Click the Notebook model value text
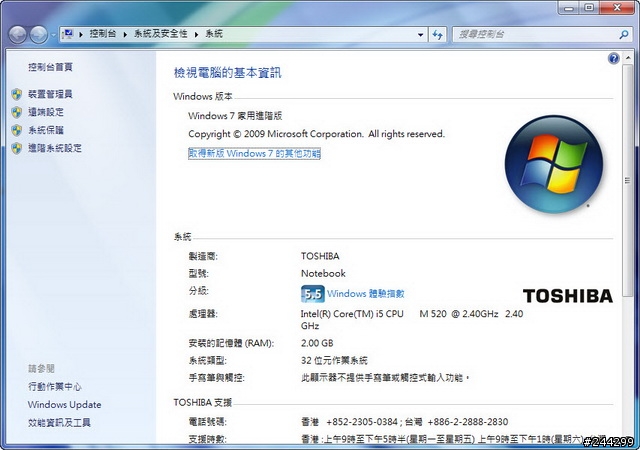 pos(323,274)
